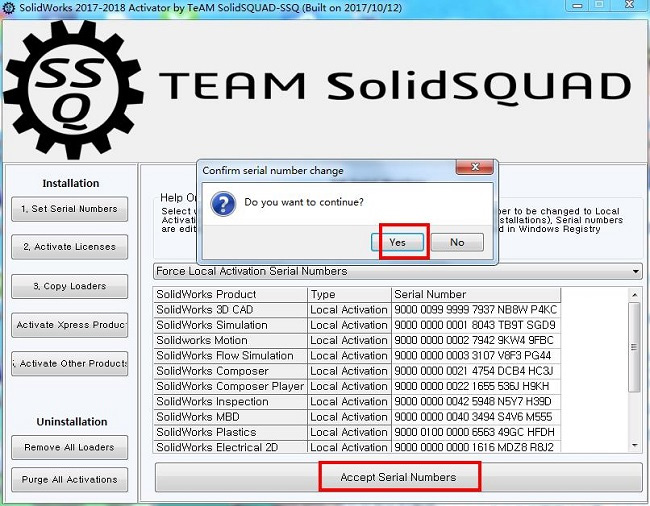Image resolution: width=650 pixels, height=506 pixels.
Task: Select the Solidworks Motion row
Action: click(x=357, y=340)
